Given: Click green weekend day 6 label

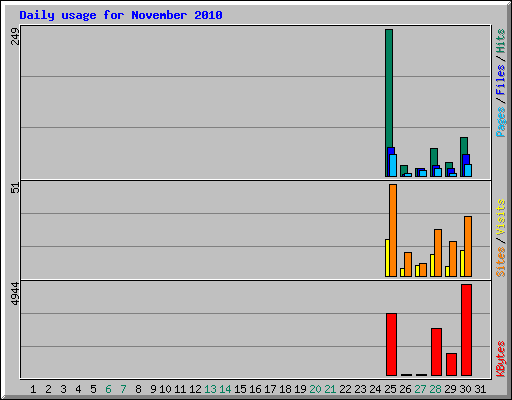Looking at the screenshot, I should tap(108, 389).
